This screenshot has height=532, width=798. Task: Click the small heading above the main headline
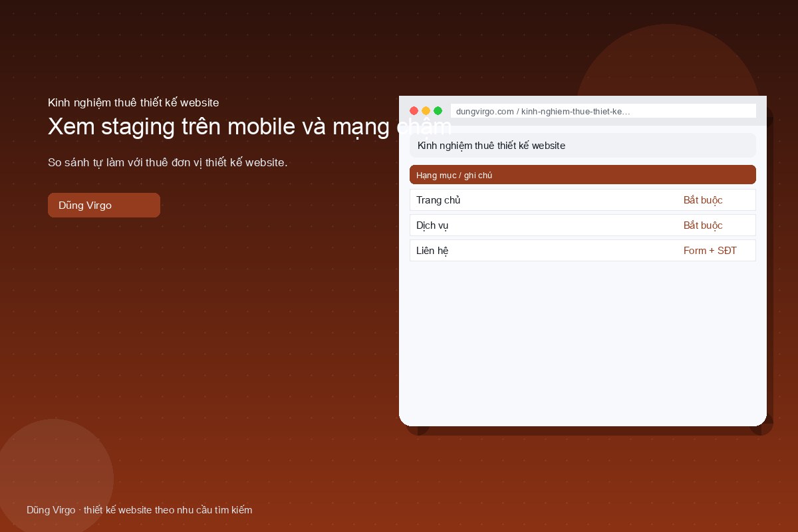click(134, 102)
